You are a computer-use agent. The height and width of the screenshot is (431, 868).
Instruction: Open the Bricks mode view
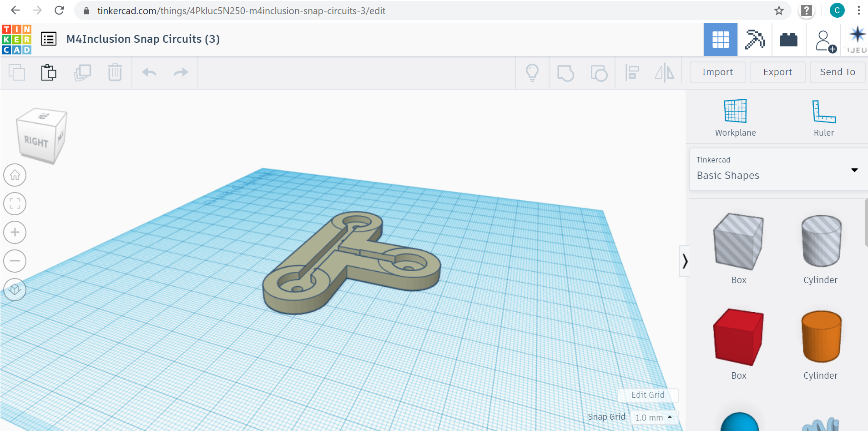click(x=788, y=40)
